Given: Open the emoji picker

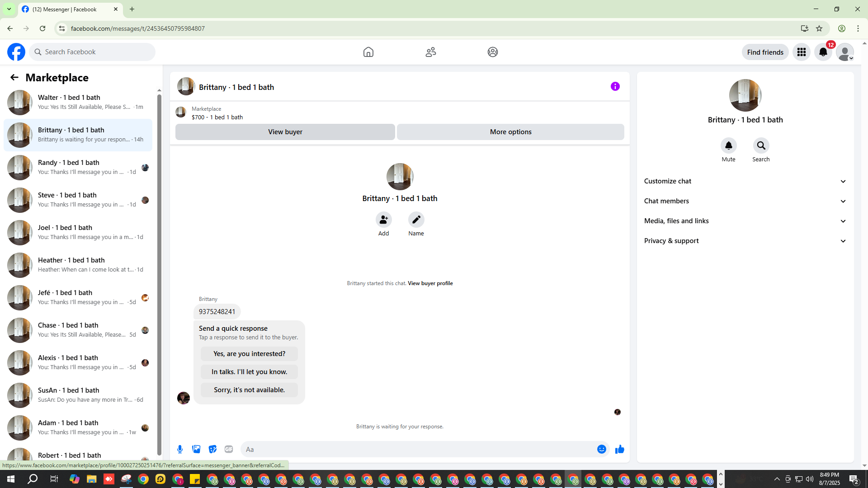Looking at the screenshot, I should coord(602,449).
